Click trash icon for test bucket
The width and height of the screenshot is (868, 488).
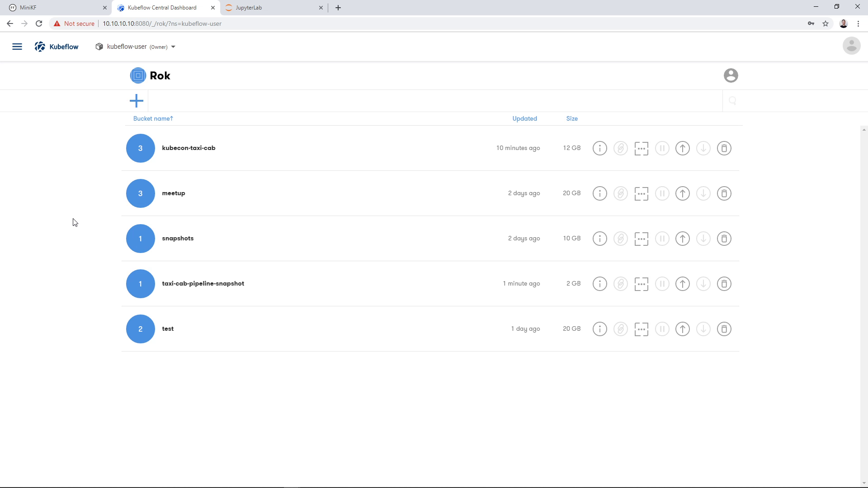pyautogui.click(x=724, y=329)
